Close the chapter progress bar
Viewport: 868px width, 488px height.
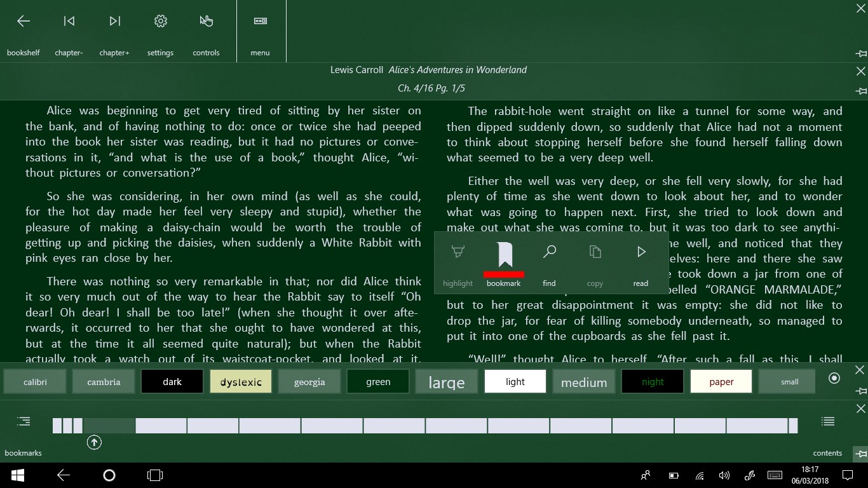click(860, 409)
